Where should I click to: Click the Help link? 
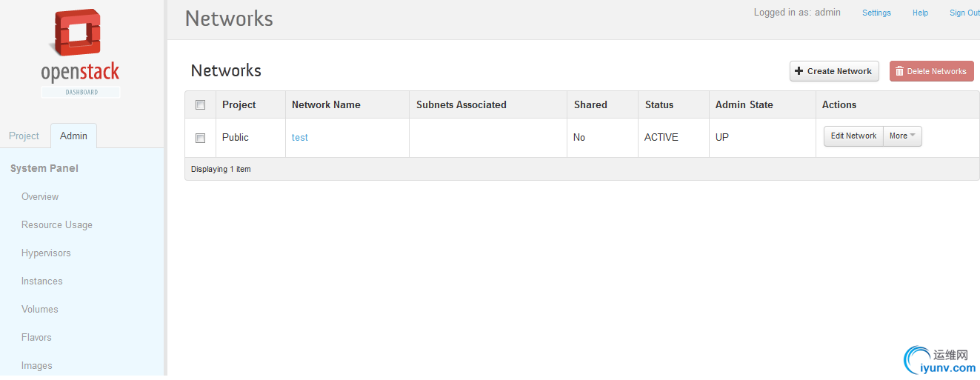(920, 13)
